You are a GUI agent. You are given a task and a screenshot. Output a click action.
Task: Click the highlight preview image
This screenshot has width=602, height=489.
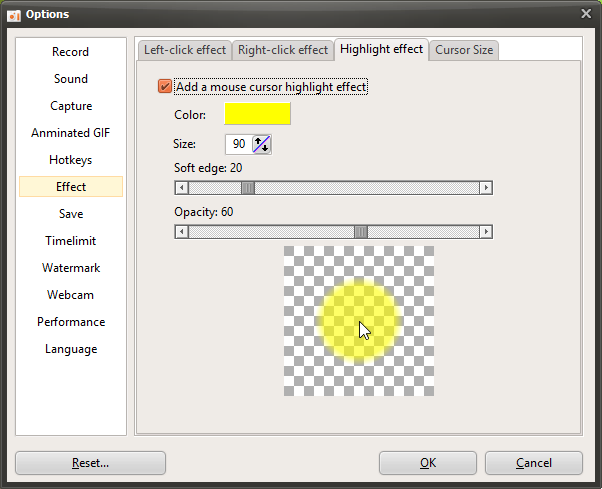point(359,321)
